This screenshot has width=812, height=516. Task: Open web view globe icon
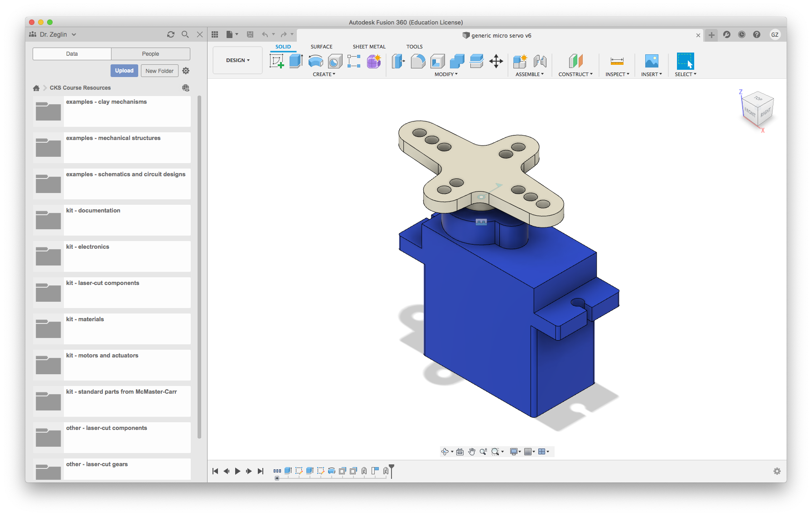coord(186,88)
